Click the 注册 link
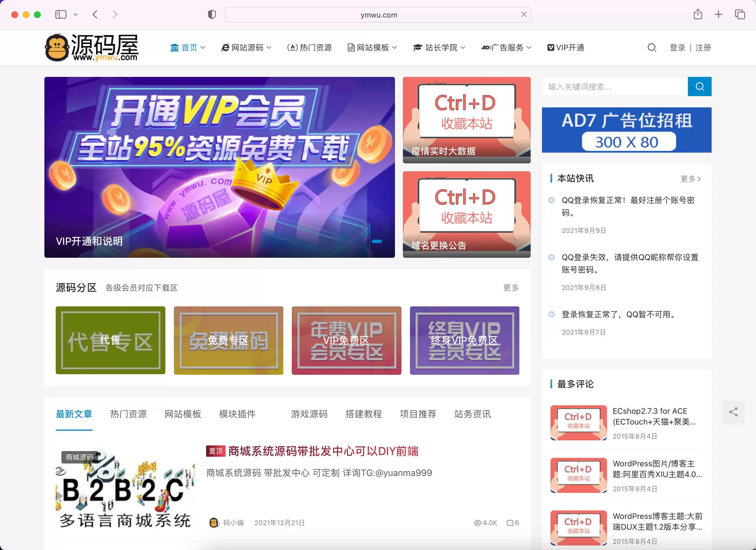 [x=703, y=48]
